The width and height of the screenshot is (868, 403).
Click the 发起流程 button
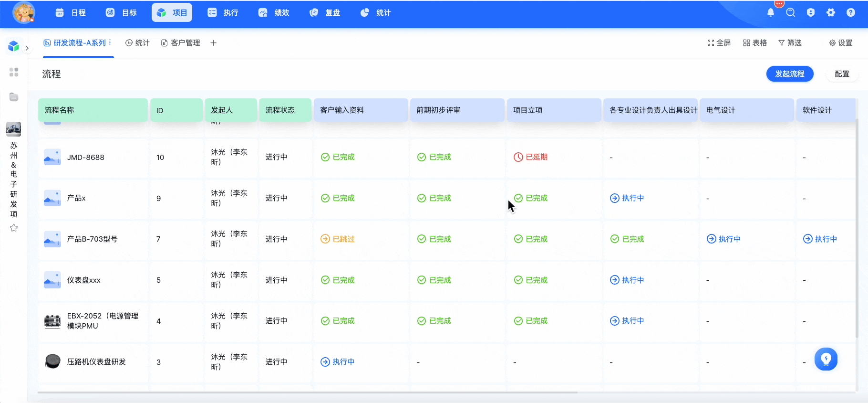tap(790, 74)
